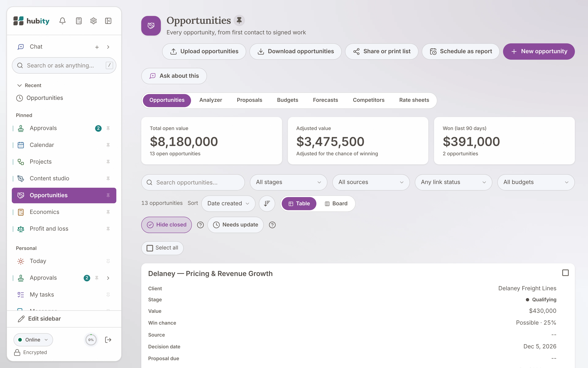Click the log out icon

pos(108,340)
